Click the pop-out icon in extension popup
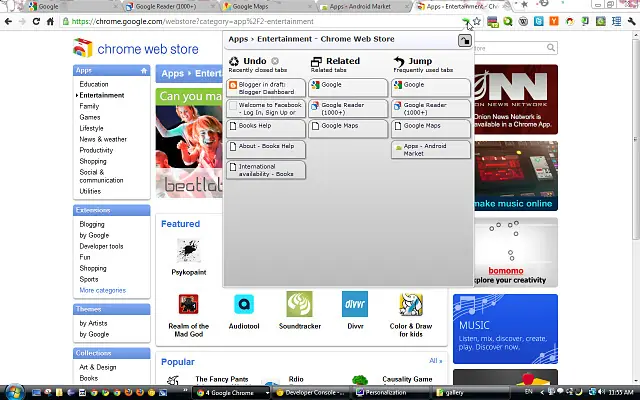Viewport: 640px width, 400px height. click(x=464, y=41)
